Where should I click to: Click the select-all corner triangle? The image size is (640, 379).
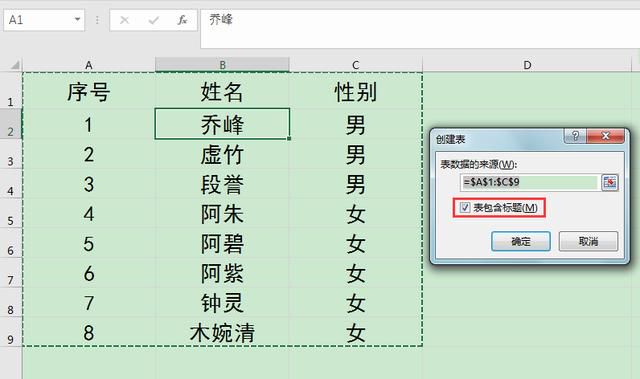point(15,65)
